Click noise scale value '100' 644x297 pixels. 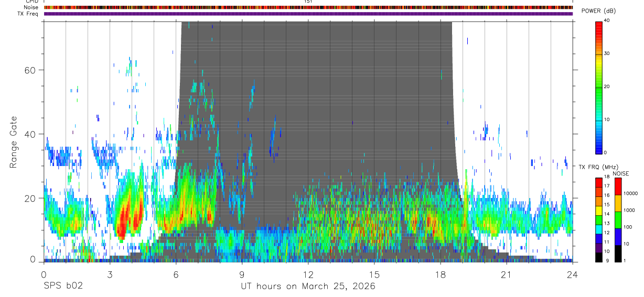point(629,227)
